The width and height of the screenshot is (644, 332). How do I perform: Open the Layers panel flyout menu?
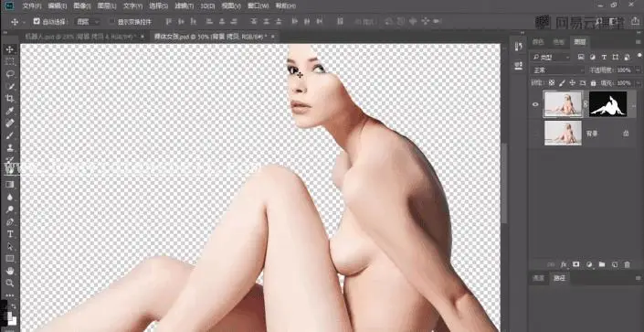638,41
